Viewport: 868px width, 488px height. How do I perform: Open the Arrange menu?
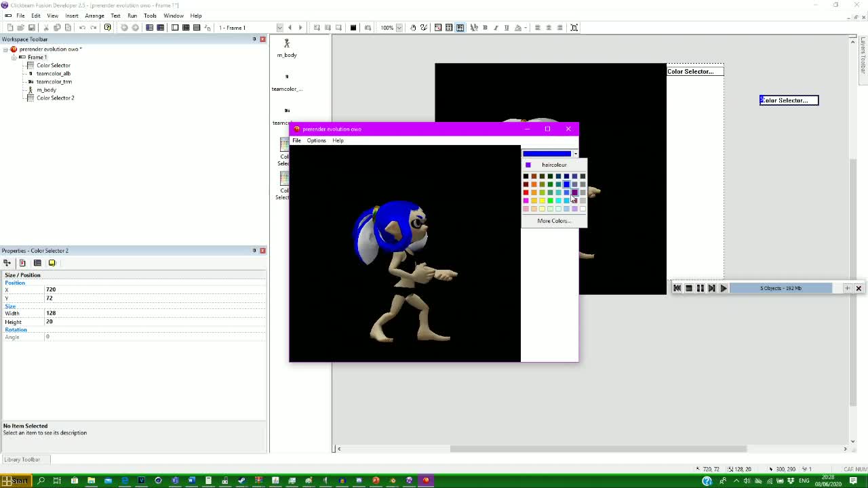(94, 16)
